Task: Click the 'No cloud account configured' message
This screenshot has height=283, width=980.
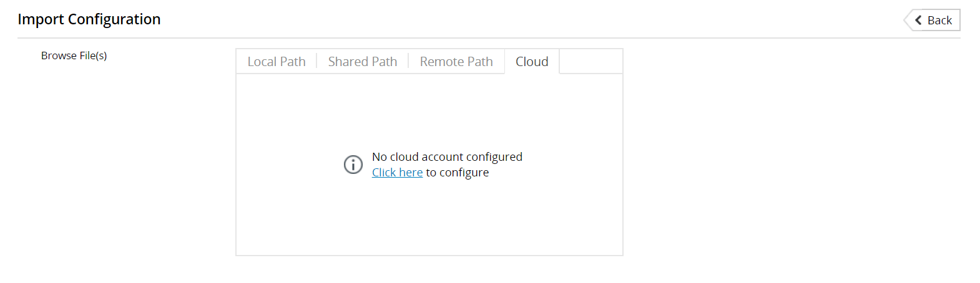Action: pos(447,156)
